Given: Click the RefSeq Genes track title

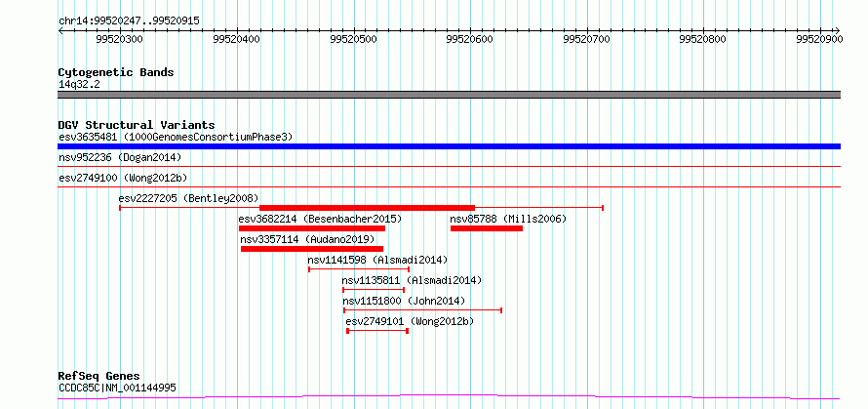Looking at the screenshot, I should 99,377.
